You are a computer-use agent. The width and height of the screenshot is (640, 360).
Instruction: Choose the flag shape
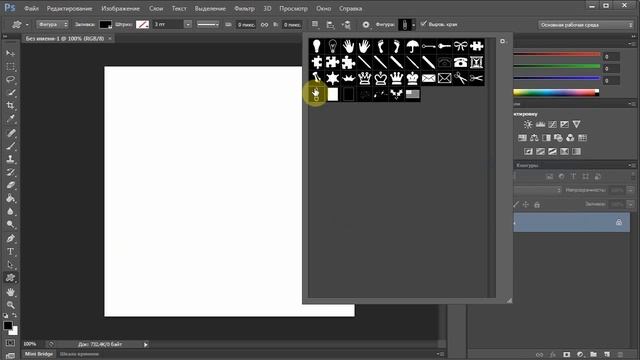tap(413, 94)
